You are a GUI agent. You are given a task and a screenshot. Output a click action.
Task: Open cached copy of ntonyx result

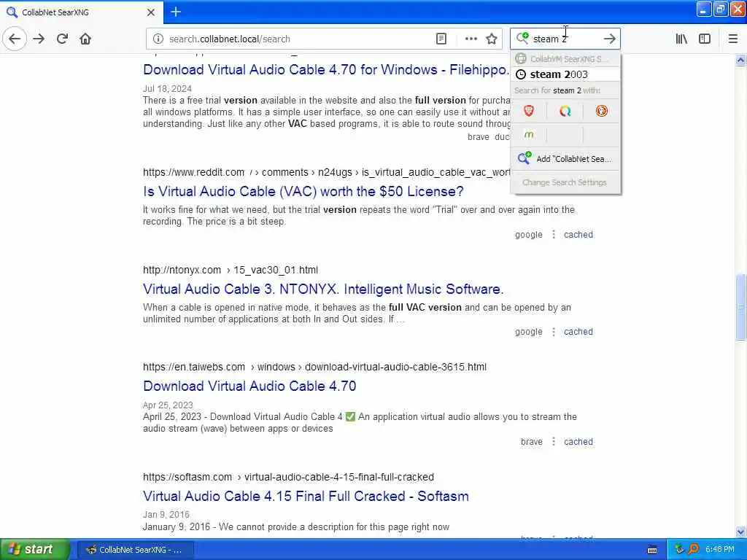(578, 332)
